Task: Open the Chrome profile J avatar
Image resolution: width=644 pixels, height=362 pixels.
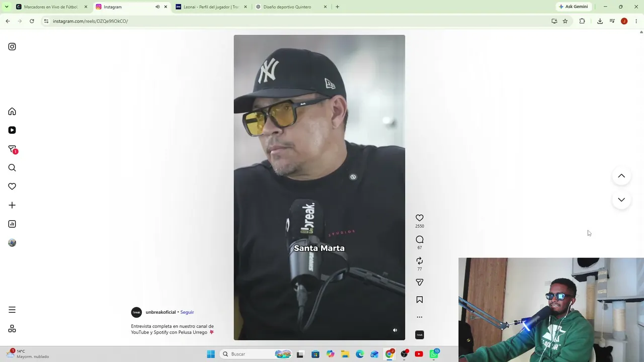Action: [x=624, y=21]
